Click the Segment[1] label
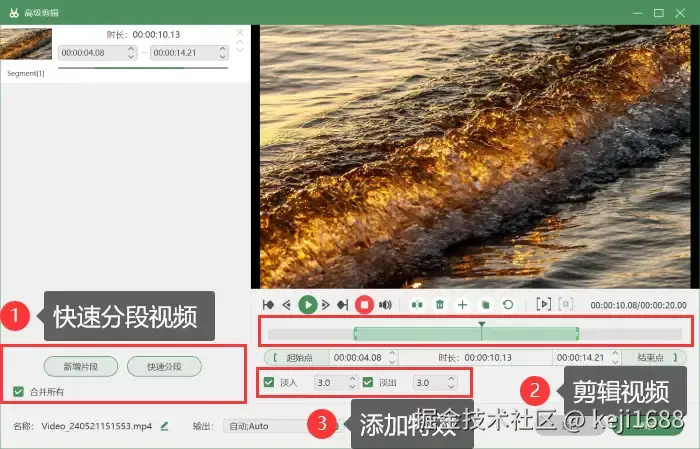700x449 pixels. 26,73
